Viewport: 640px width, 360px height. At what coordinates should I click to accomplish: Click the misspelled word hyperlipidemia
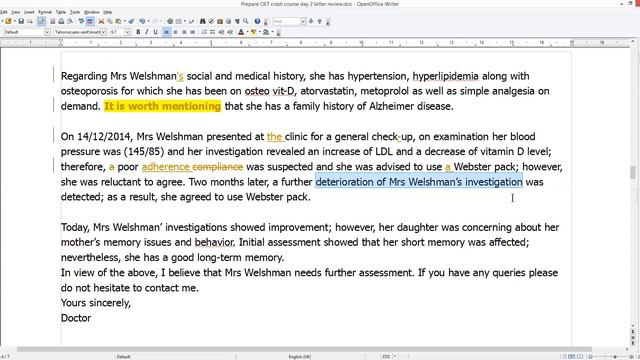(x=445, y=76)
